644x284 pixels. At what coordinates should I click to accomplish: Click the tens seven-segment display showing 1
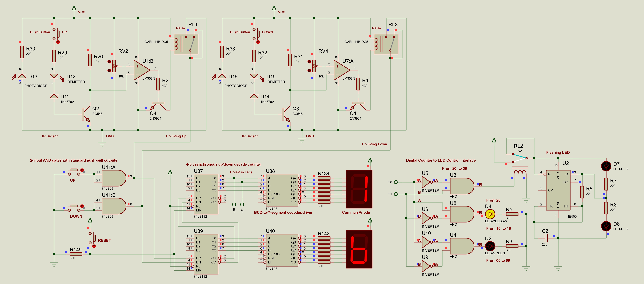359,189
